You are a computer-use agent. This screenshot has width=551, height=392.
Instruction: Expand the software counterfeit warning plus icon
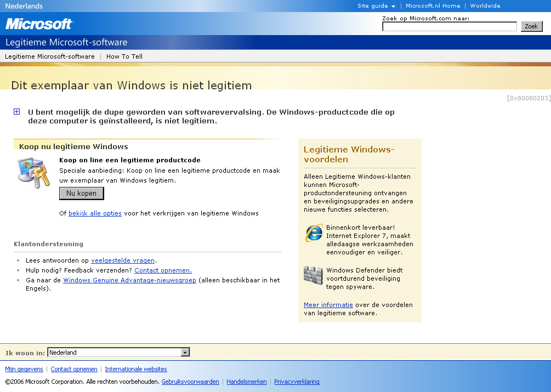click(16, 112)
